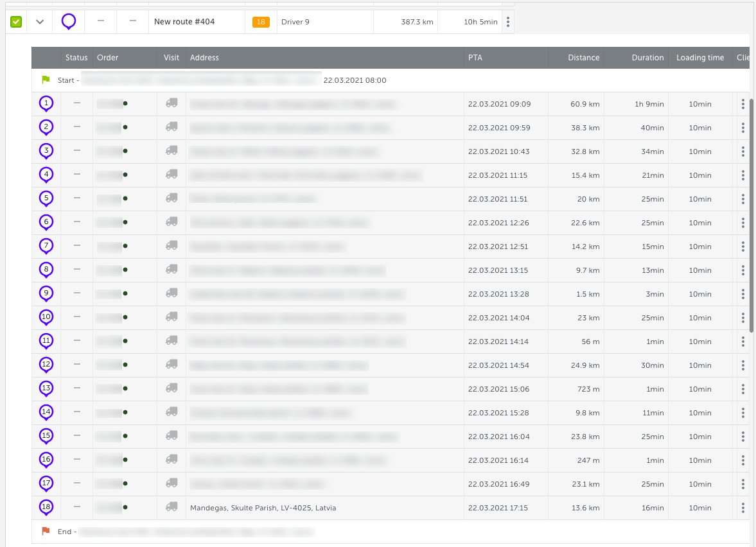This screenshot has height=547, width=756.
Task: Click Driver 9 in the route row
Action: (295, 22)
